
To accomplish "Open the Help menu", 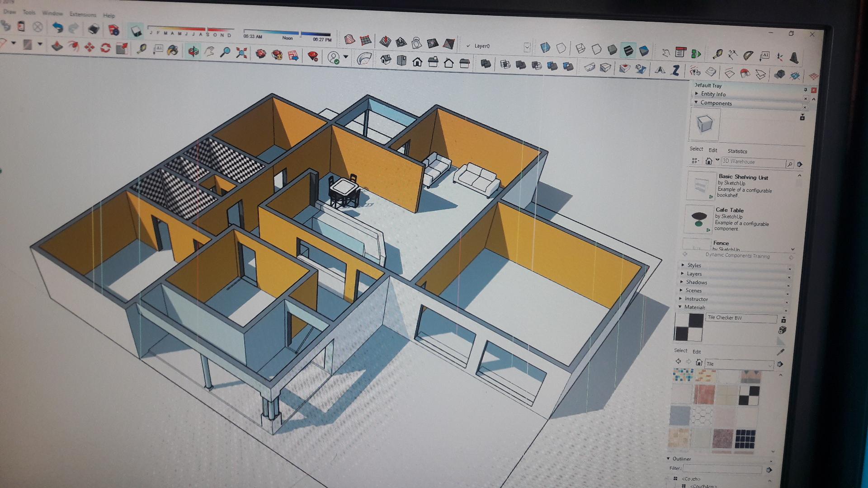I will pyautogui.click(x=109, y=15).
